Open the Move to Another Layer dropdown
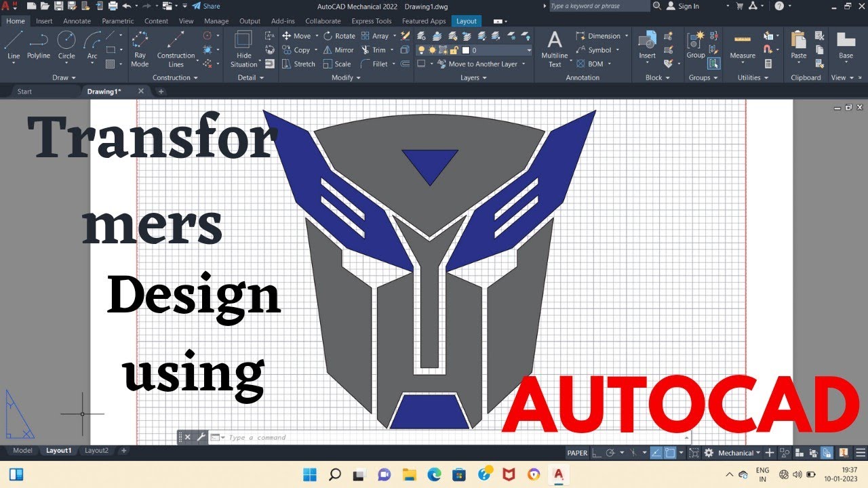Viewport: 868px width, 488px height. (x=524, y=64)
